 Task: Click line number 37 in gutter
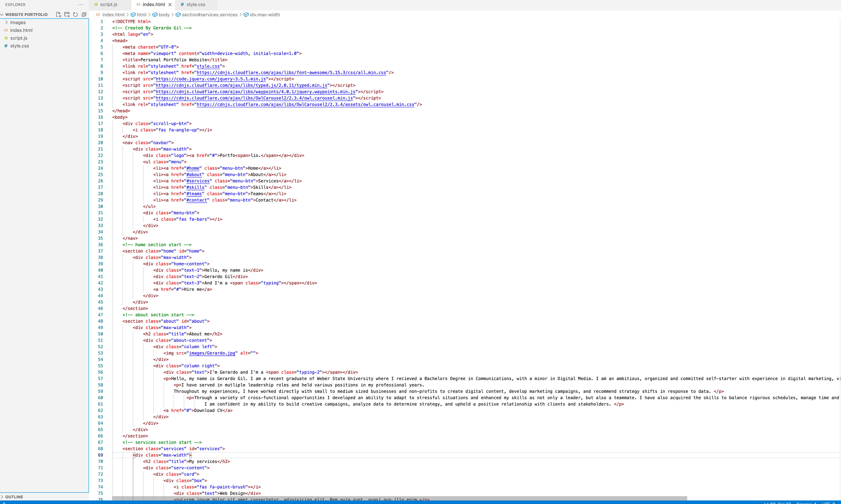click(x=101, y=251)
